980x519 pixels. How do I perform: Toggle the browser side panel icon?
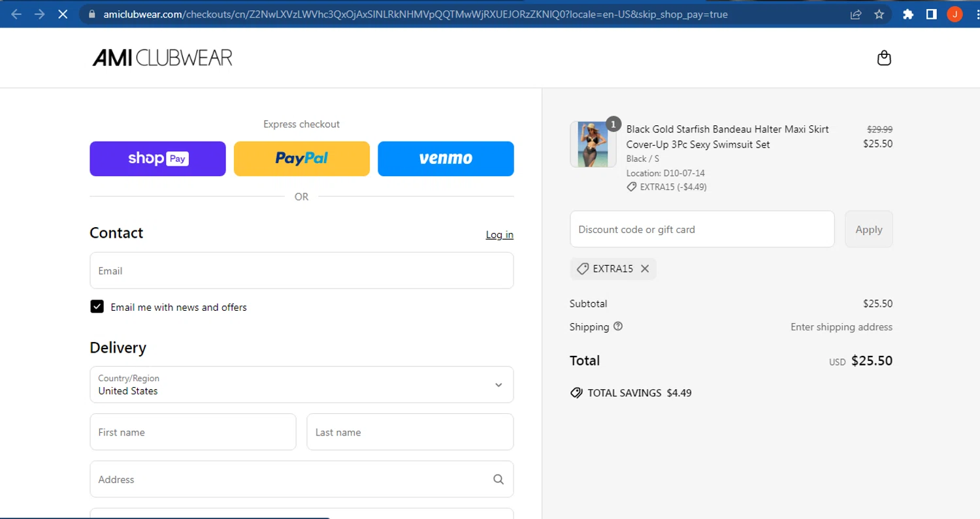point(932,14)
